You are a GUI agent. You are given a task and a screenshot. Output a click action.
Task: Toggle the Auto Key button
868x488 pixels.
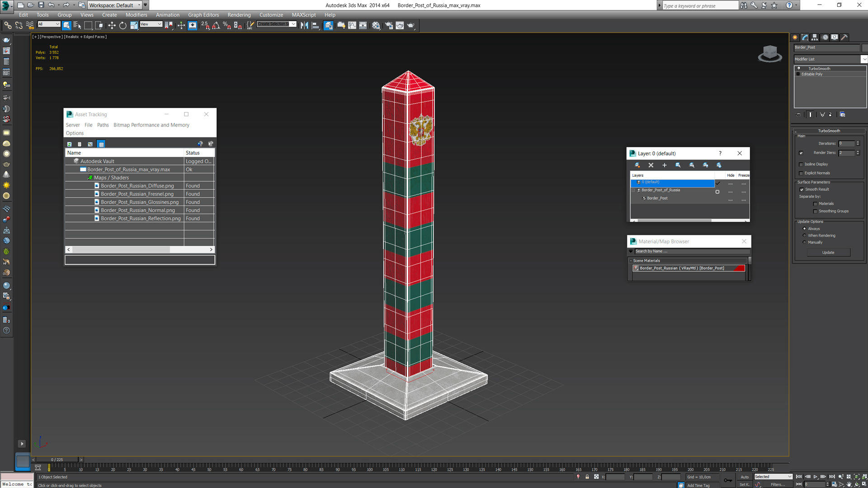(x=745, y=477)
